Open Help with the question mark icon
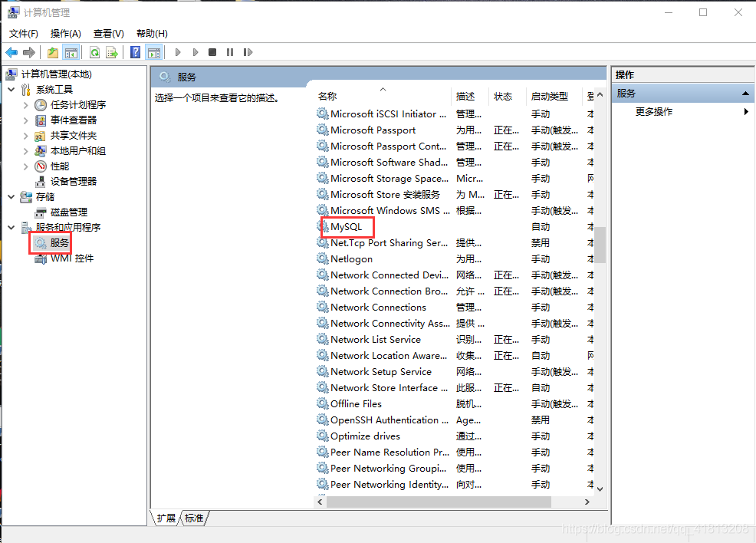 [x=136, y=52]
